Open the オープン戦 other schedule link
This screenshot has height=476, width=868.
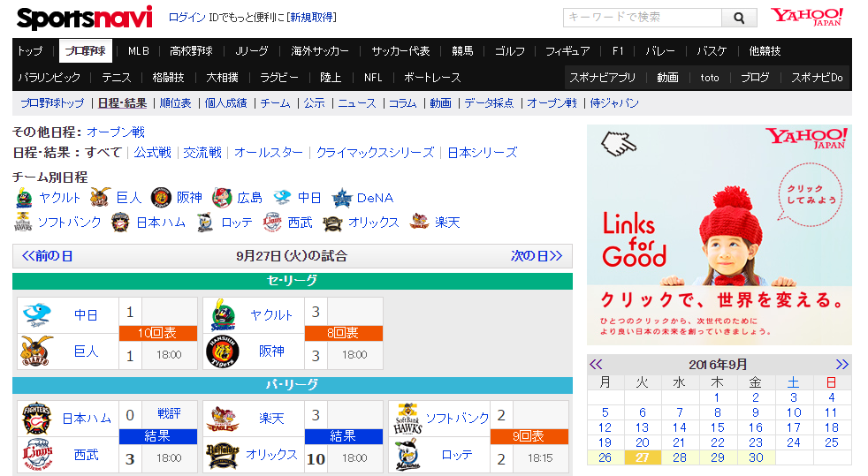(116, 132)
